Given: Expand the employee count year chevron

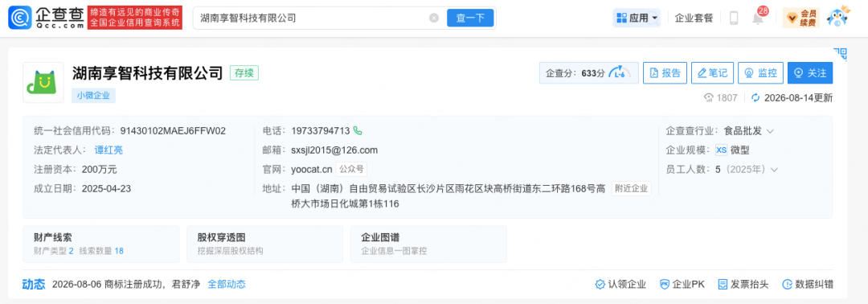Looking at the screenshot, I should 775,170.
